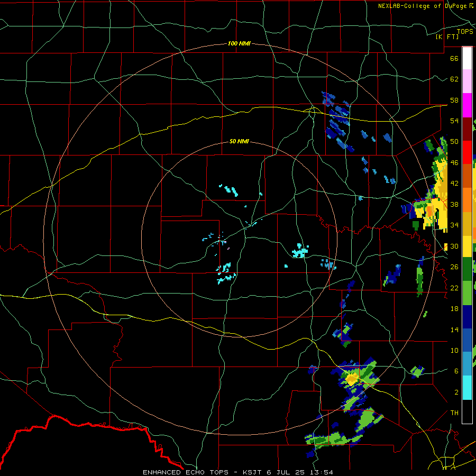
Task: Select the light pink legend color band
Action: [467, 81]
